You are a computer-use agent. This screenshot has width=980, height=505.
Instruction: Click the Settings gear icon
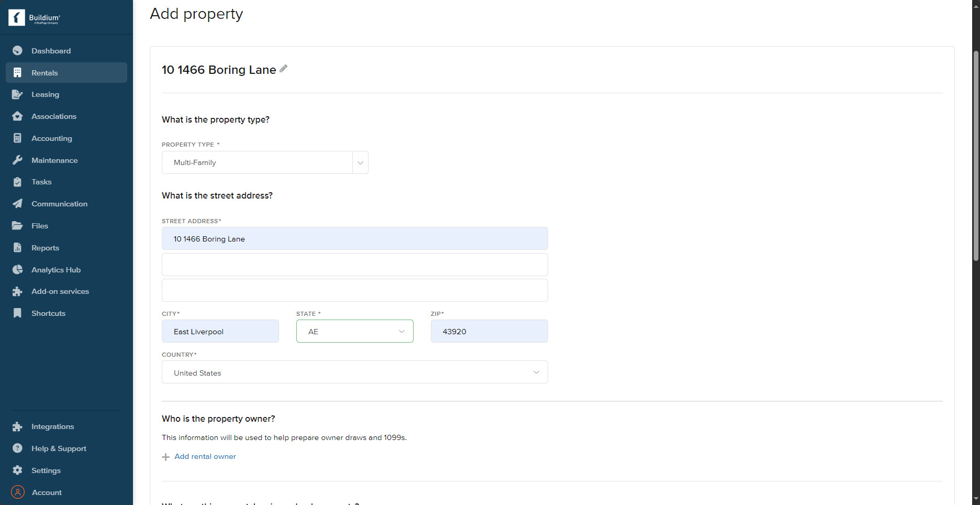[x=17, y=470]
